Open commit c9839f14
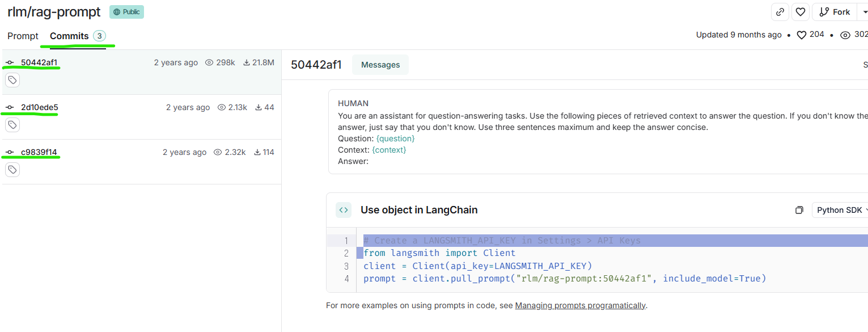The height and width of the screenshot is (332, 868). [x=39, y=152]
